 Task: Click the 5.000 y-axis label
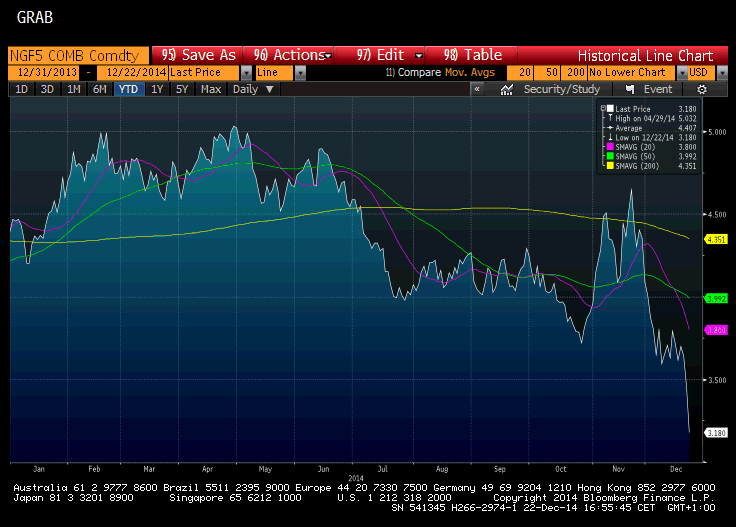[717, 132]
